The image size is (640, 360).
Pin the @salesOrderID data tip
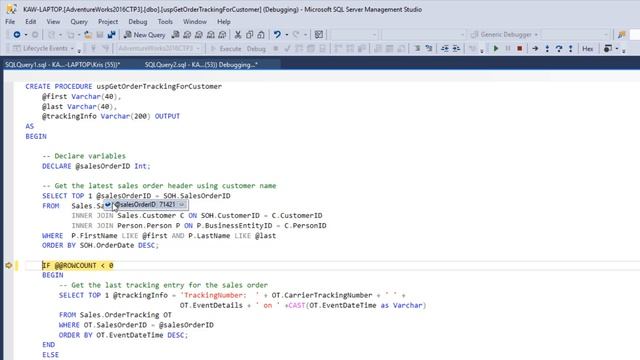pyautogui.click(x=182, y=204)
